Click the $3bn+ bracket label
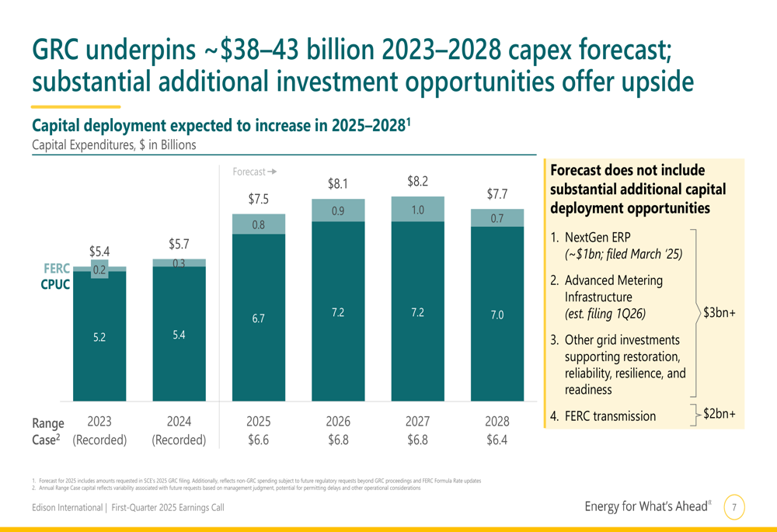Image resolution: width=777 pixels, height=532 pixels. pos(719,312)
